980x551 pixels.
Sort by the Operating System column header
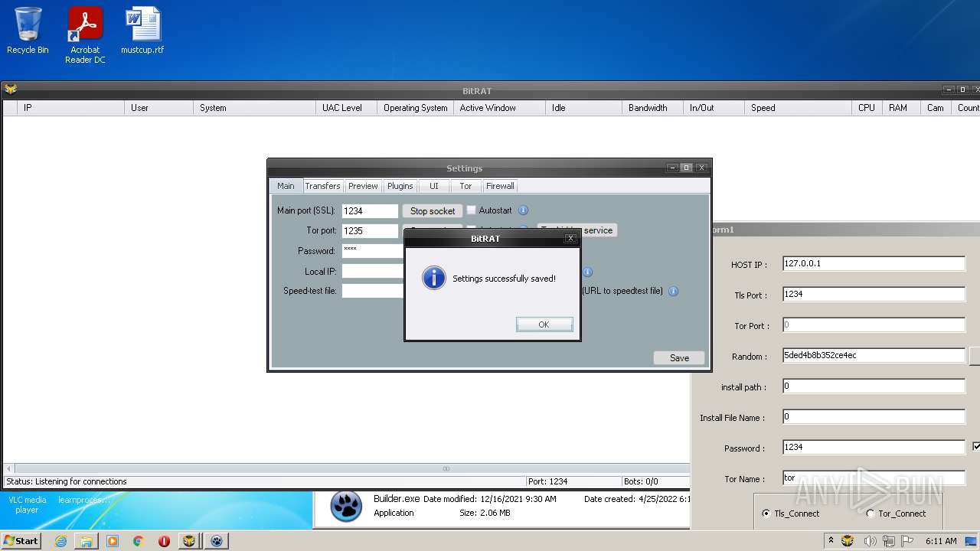point(415,108)
